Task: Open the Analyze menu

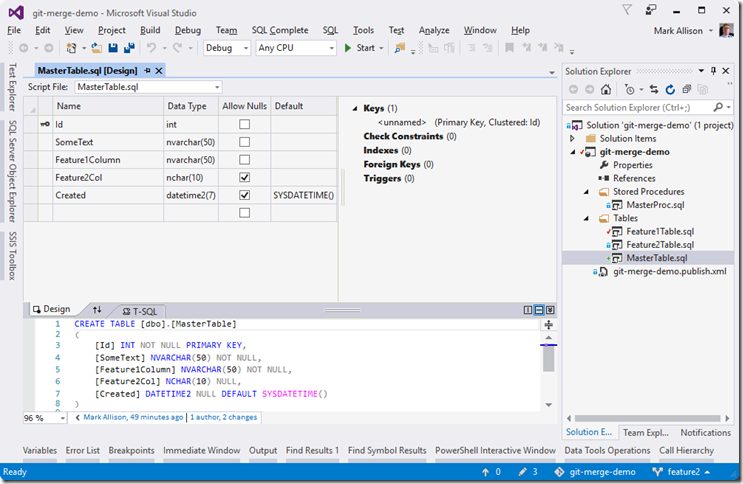Action: coord(434,30)
